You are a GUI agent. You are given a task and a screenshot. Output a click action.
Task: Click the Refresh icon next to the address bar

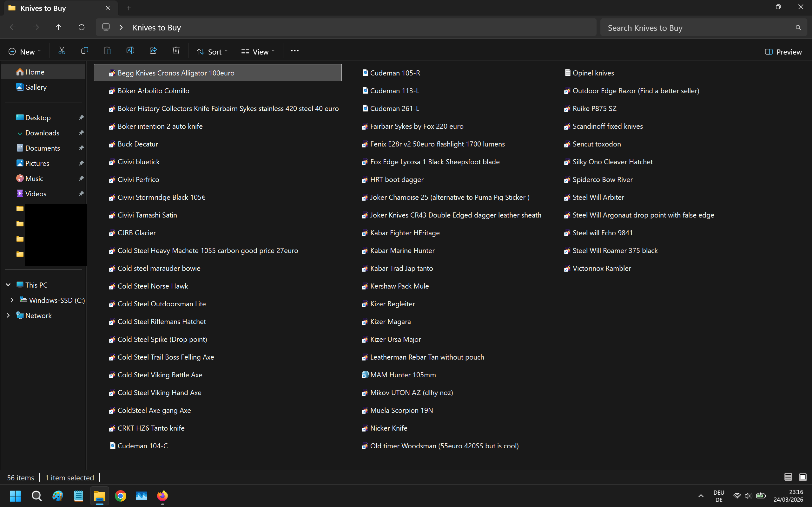(x=81, y=27)
